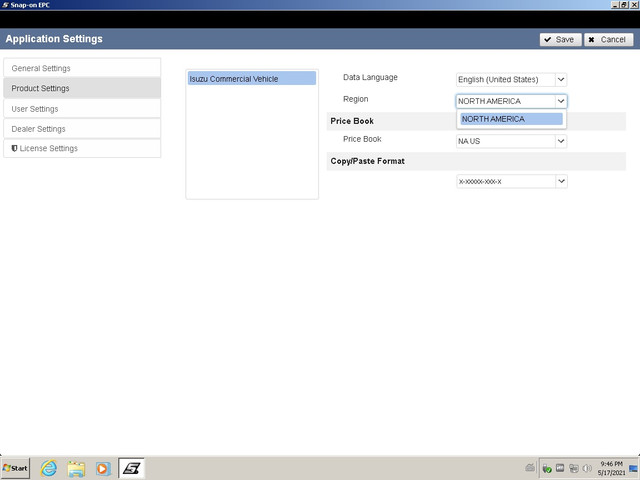The width and height of the screenshot is (640, 480).
Task: Open Dealer Settings tab
Action: point(82,129)
